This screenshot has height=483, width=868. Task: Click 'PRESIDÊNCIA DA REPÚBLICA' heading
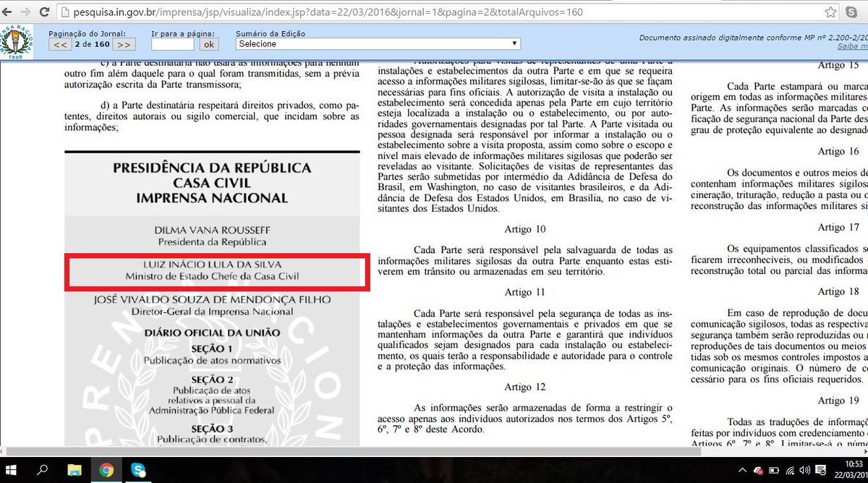click(x=212, y=168)
